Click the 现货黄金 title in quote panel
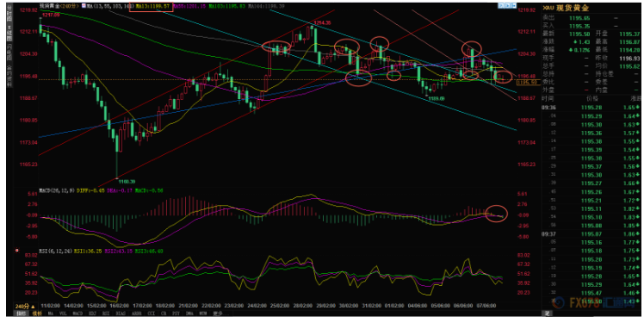Viewport: 644px width, 323px height. coord(573,8)
